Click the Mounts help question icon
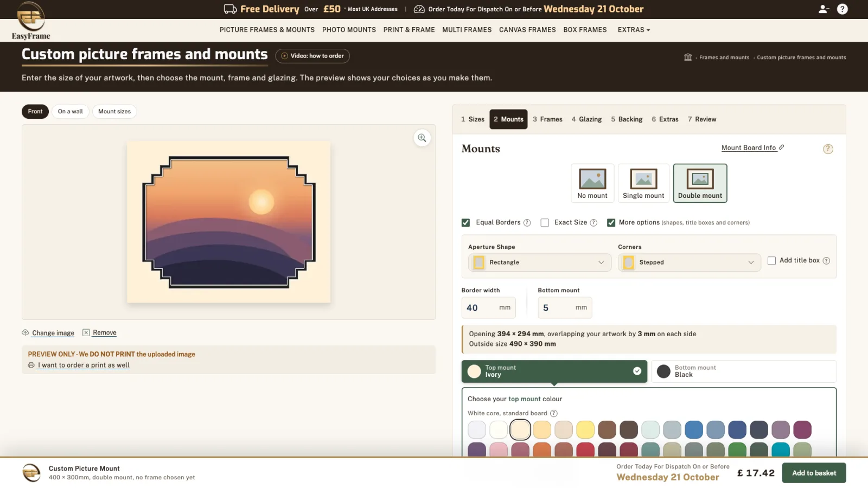 click(828, 149)
